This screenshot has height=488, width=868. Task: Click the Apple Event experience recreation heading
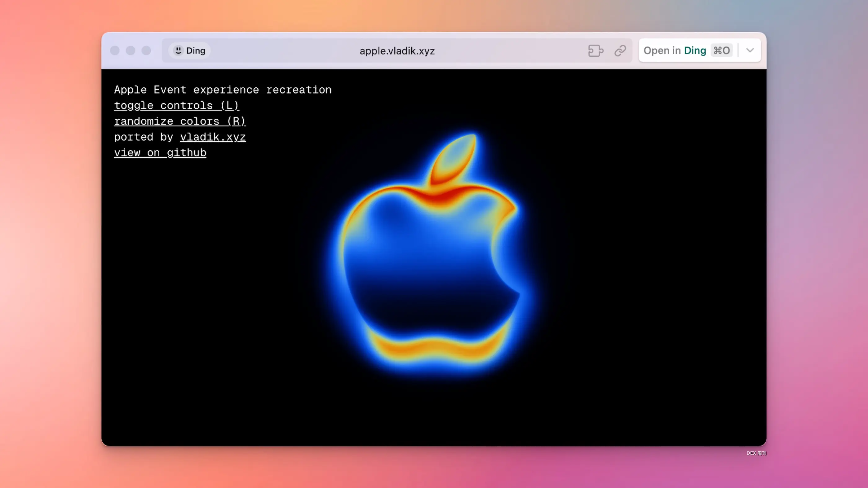tap(223, 90)
